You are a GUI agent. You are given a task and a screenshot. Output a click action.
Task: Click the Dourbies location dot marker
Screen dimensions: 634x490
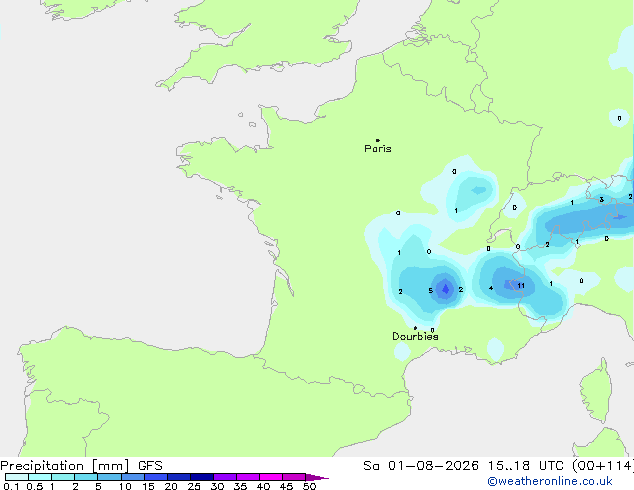(415, 328)
